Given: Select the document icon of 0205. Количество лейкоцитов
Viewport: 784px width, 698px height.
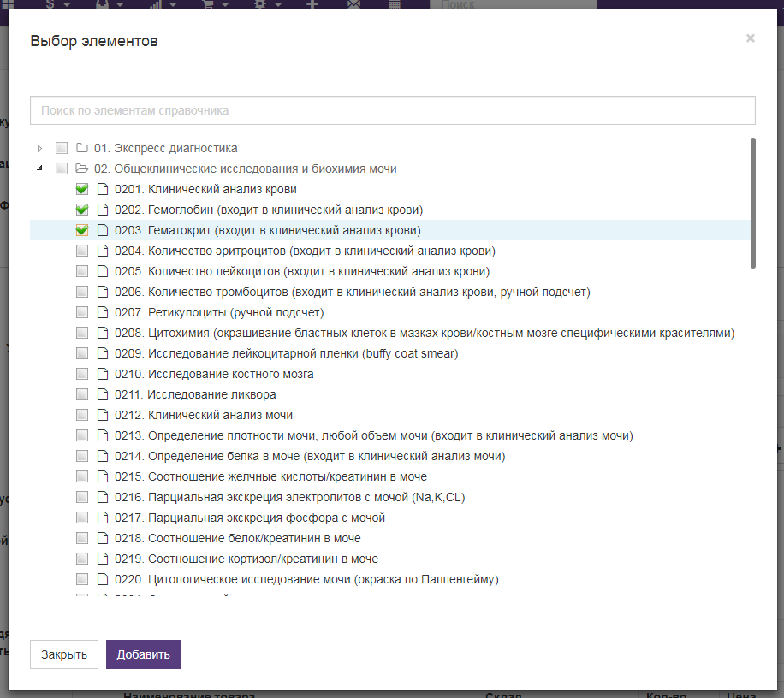Looking at the screenshot, I should click(x=103, y=271).
